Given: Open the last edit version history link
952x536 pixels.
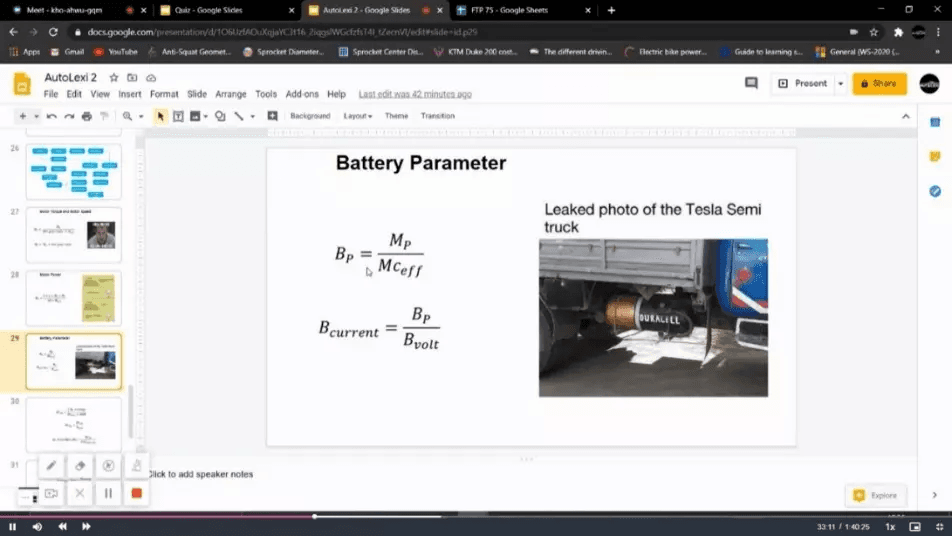Looking at the screenshot, I should point(415,94).
